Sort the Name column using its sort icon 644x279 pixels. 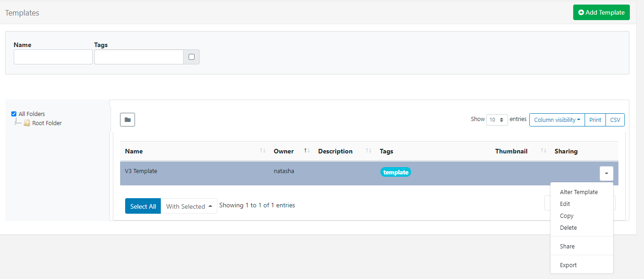point(262,150)
